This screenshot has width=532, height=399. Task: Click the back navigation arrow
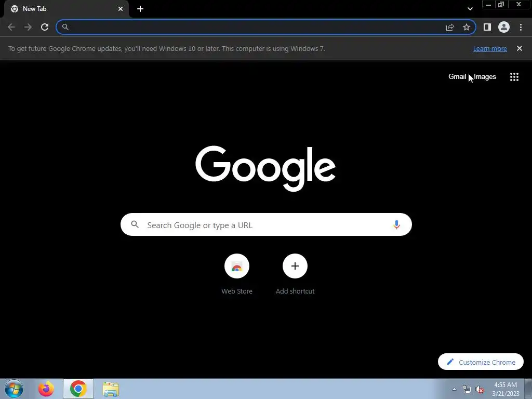pyautogui.click(x=11, y=27)
